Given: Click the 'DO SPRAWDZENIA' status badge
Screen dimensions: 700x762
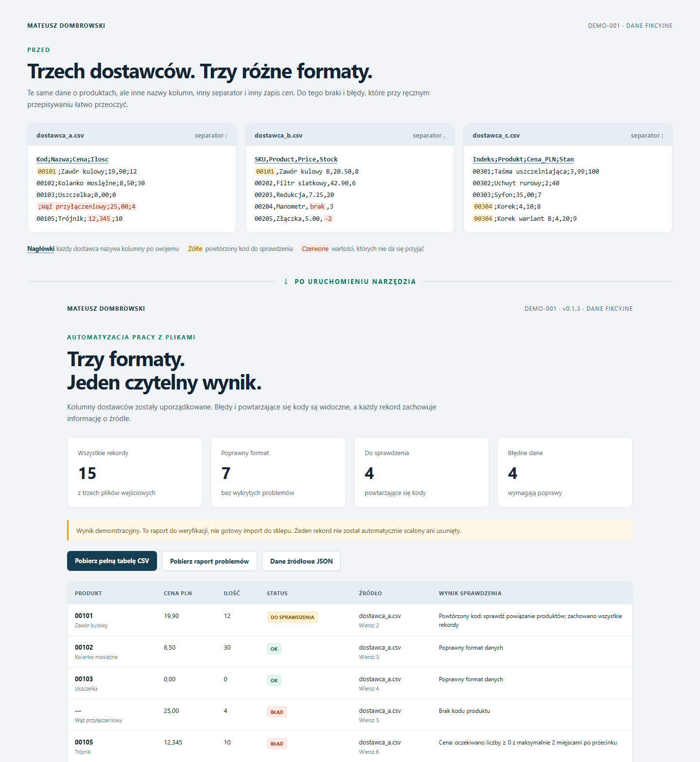Looking at the screenshot, I should (x=292, y=617).
